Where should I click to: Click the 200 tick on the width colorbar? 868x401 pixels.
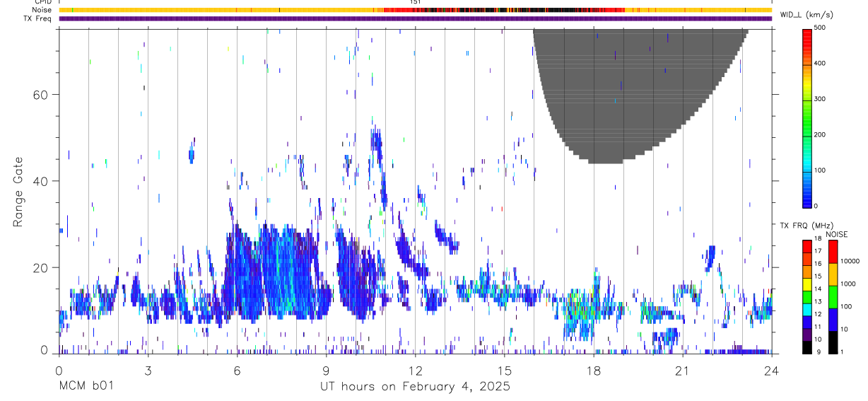(x=820, y=134)
